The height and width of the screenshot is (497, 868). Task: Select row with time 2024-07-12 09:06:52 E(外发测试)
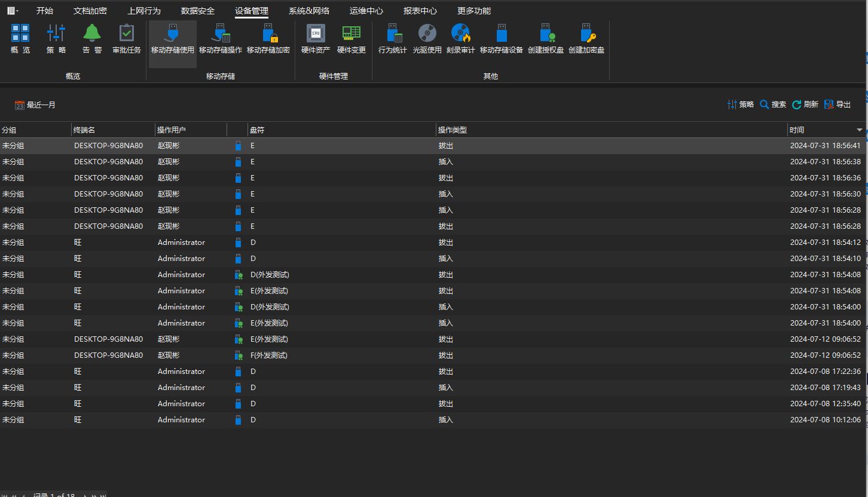(x=433, y=339)
